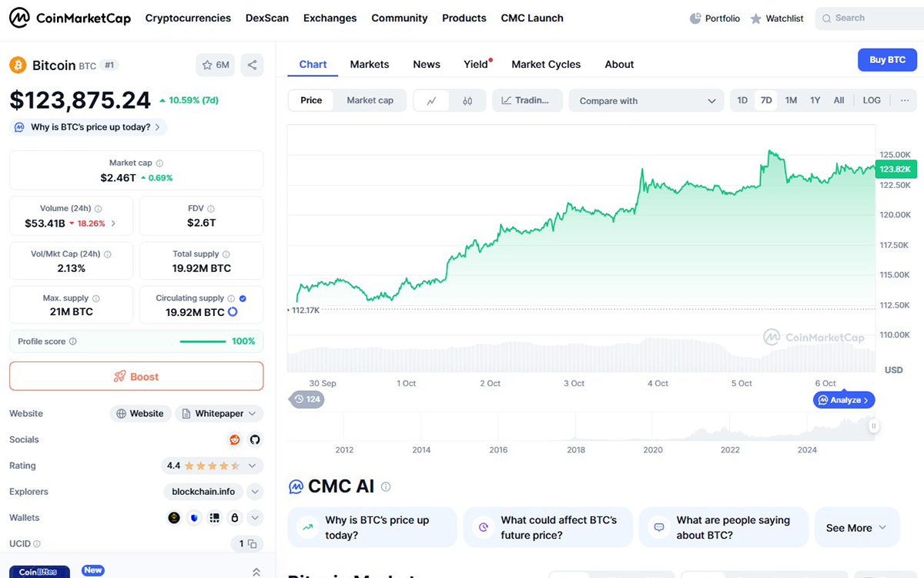Image resolution: width=924 pixels, height=578 pixels.
Task: Open the Compare with dropdown
Action: tap(646, 100)
